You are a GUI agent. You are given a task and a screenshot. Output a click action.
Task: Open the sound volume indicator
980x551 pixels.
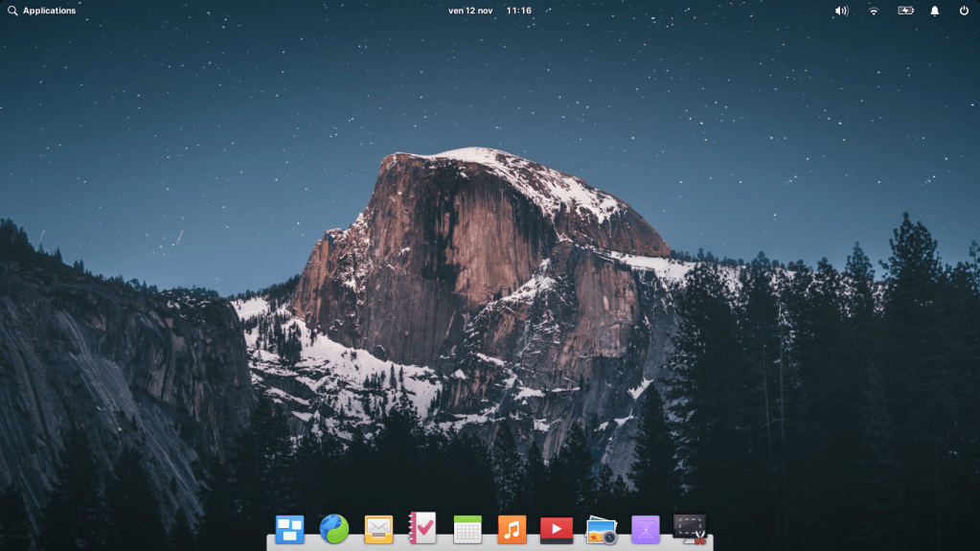pos(841,11)
